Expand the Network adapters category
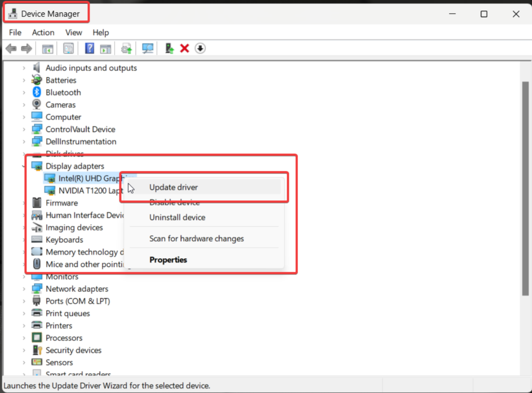 tap(24, 289)
